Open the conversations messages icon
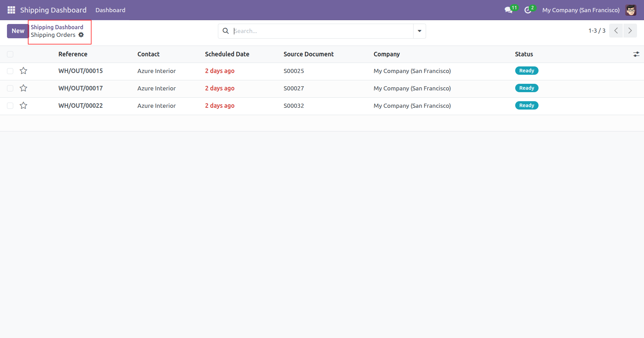 click(x=509, y=10)
